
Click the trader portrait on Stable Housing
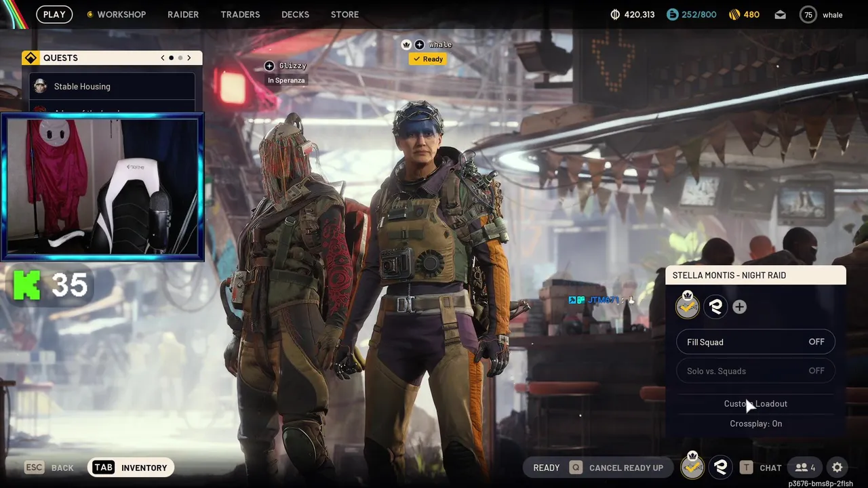[x=41, y=86]
